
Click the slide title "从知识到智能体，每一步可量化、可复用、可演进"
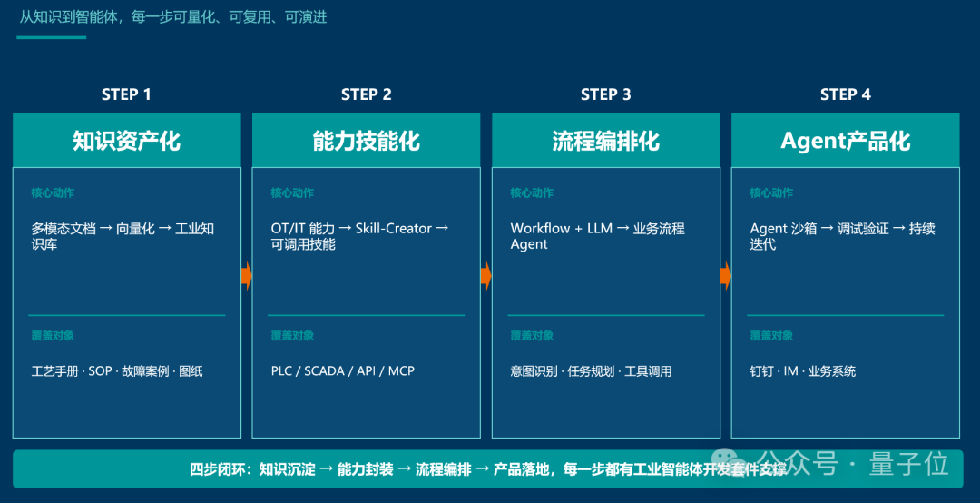173,17
